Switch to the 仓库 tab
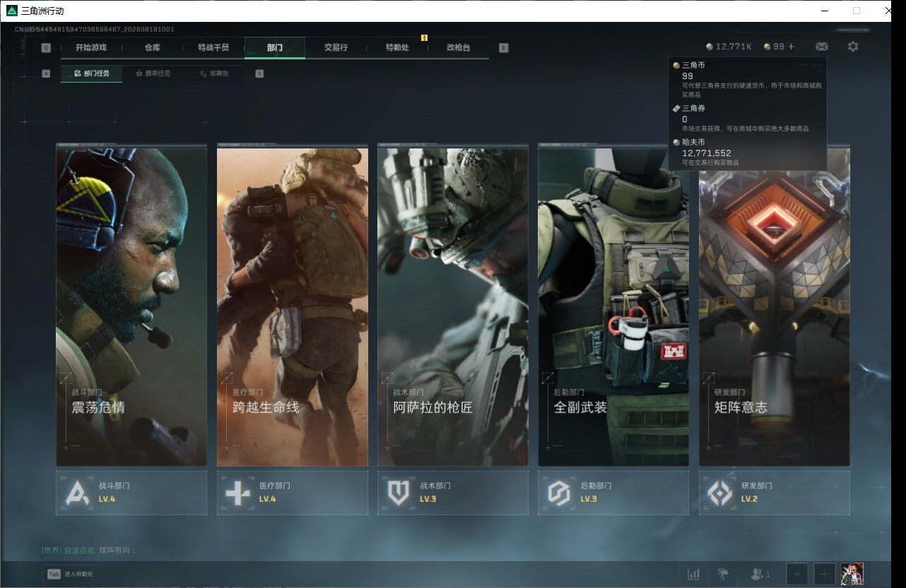The width and height of the screenshot is (906, 588). (152, 47)
